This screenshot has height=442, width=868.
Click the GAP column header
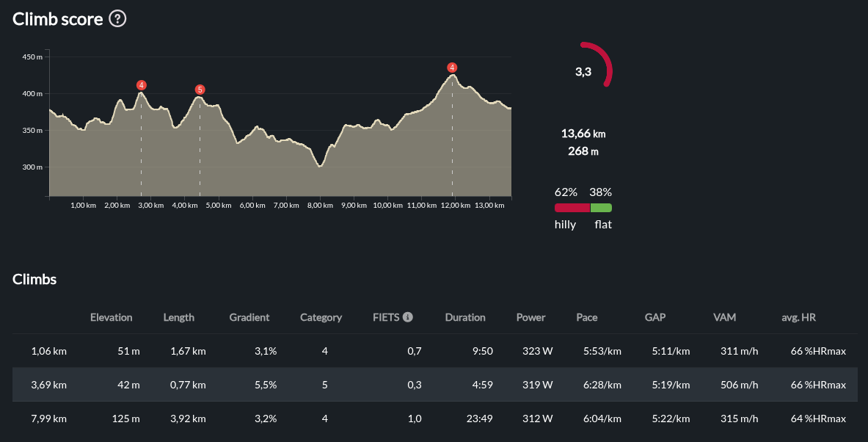654,317
